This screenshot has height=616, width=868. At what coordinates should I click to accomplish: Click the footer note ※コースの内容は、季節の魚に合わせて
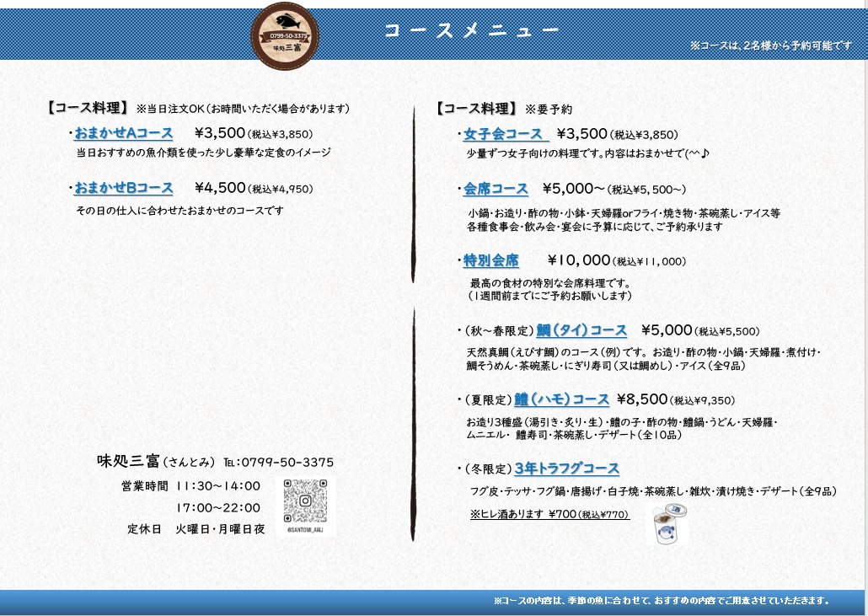point(662,601)
